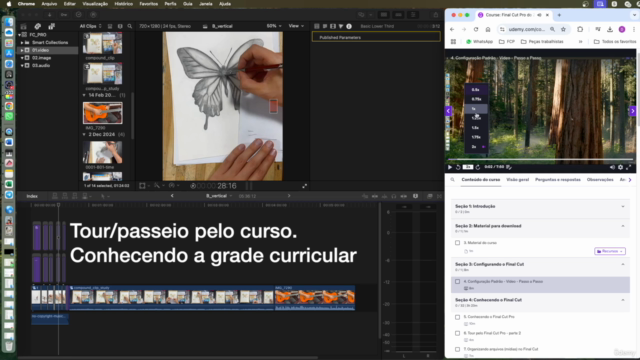Search course content magnifier icon
The width and height of the screenshot is (640, 360).
pos(453,180)
